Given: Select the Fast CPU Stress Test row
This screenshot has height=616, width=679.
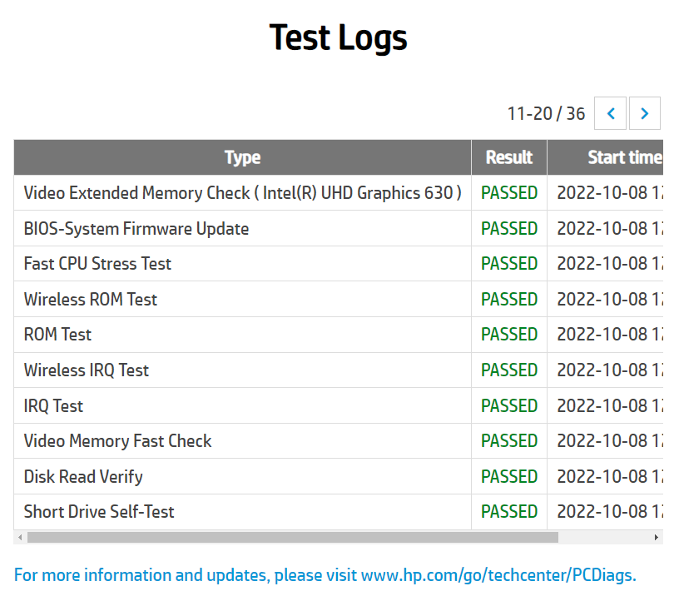Looking at the screenshot, I should (339, 264).
